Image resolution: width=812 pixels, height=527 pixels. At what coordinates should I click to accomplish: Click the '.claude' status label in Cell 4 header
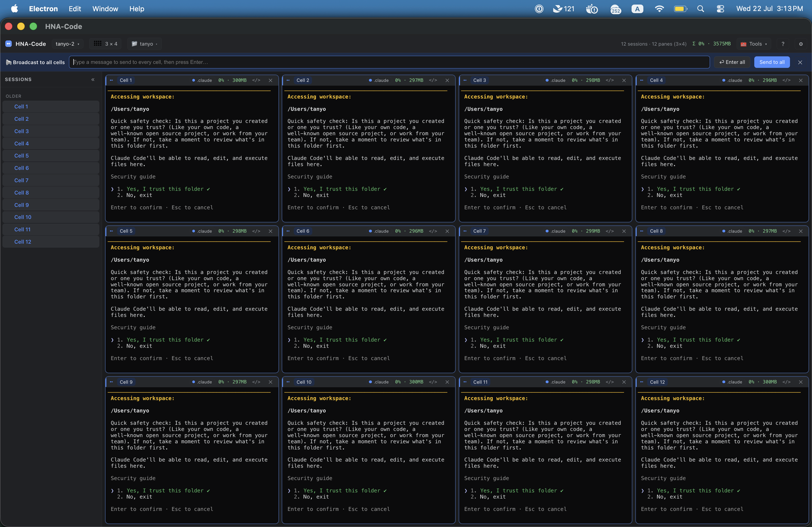pyautogui.click(x=735, y=80)
